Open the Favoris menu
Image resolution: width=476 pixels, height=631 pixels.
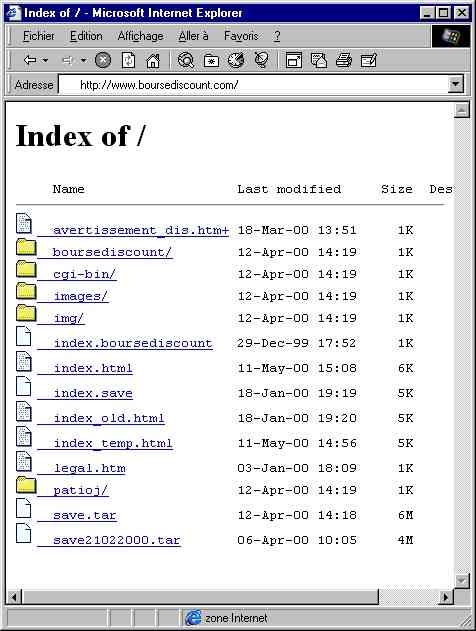[x=241, y=36]
